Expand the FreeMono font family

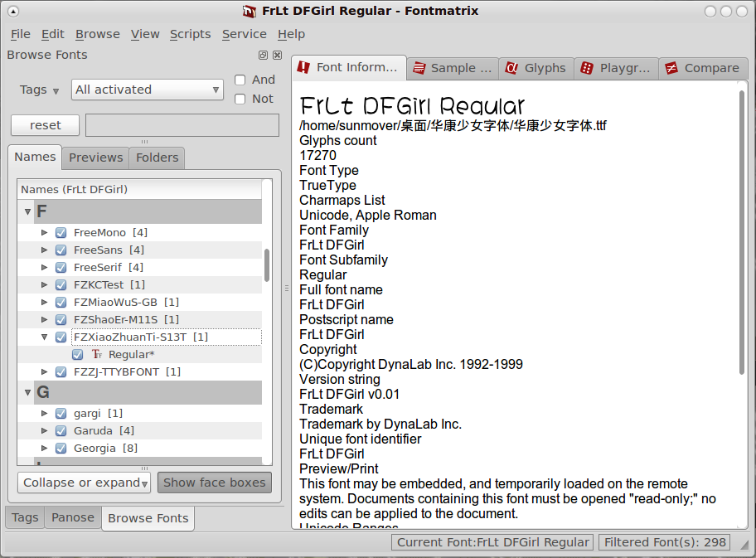45,232
